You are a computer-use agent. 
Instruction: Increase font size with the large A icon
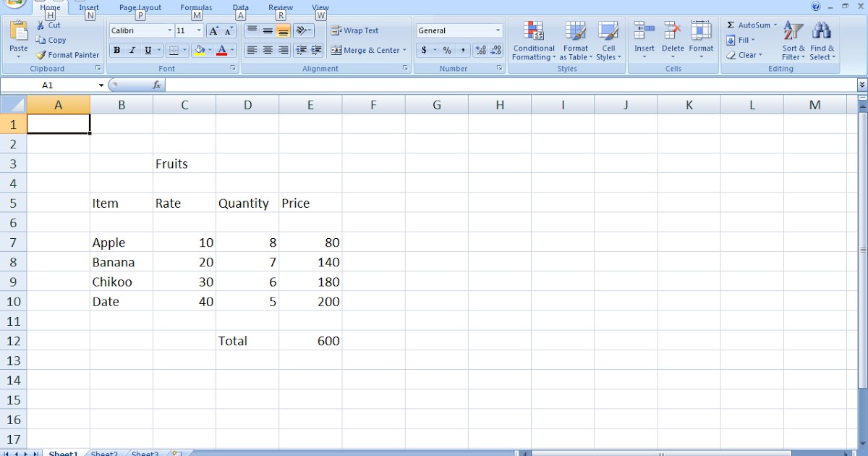(x=213, y=31)
